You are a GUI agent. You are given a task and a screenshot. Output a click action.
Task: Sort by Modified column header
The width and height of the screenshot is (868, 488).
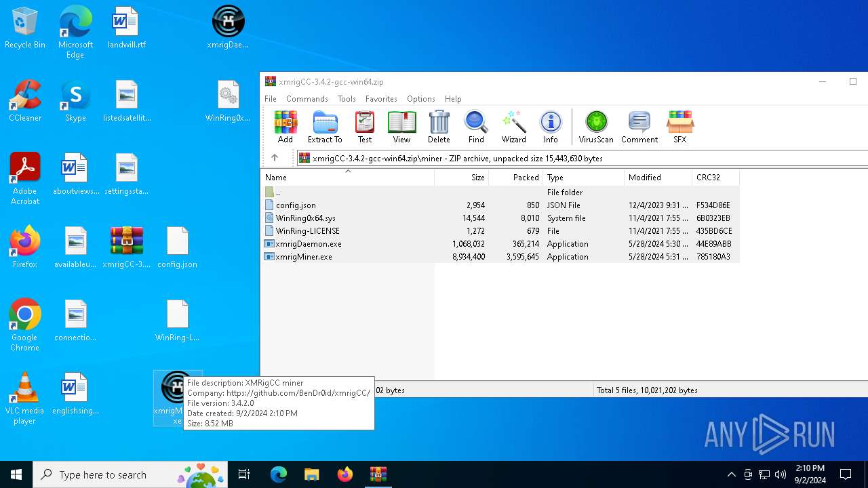(x=658, y=178)
